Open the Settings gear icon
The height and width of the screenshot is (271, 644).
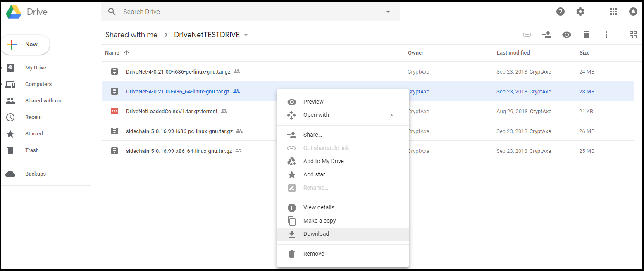[580, 12]
